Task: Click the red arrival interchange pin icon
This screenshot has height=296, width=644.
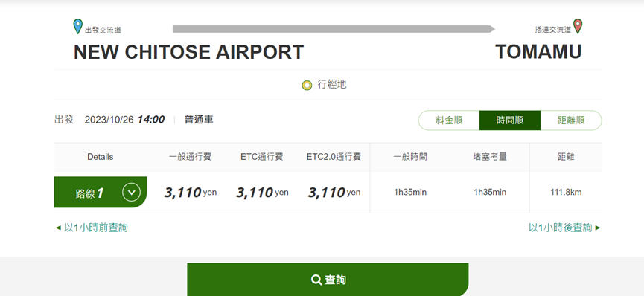Action: (578, 26)
